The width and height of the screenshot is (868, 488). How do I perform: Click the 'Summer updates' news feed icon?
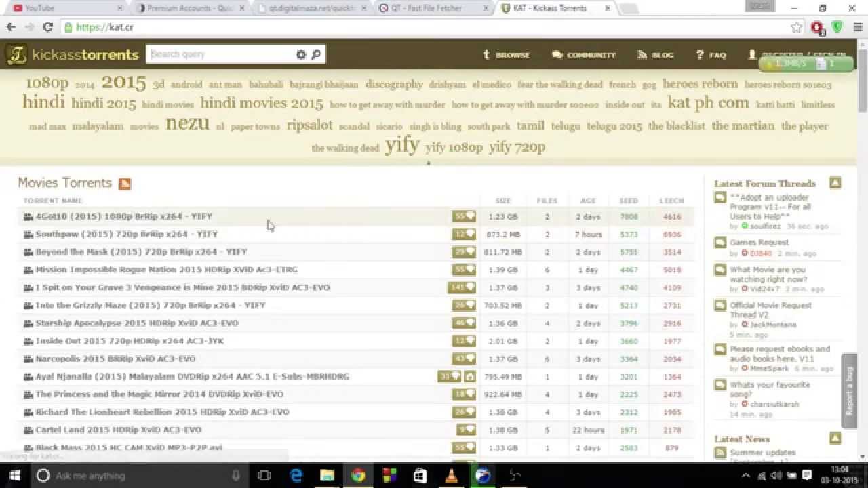tap(720, 453)
